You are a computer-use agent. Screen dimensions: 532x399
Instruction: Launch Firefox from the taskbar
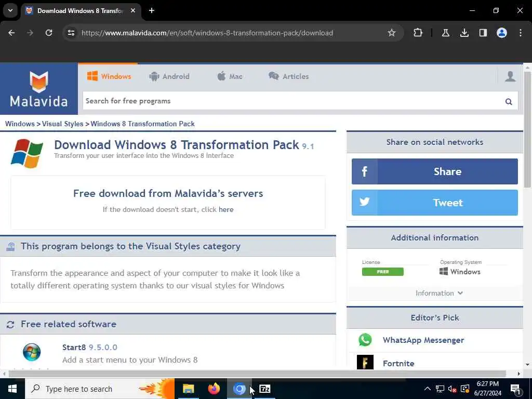pyautogui.click(x=214, y=389)
